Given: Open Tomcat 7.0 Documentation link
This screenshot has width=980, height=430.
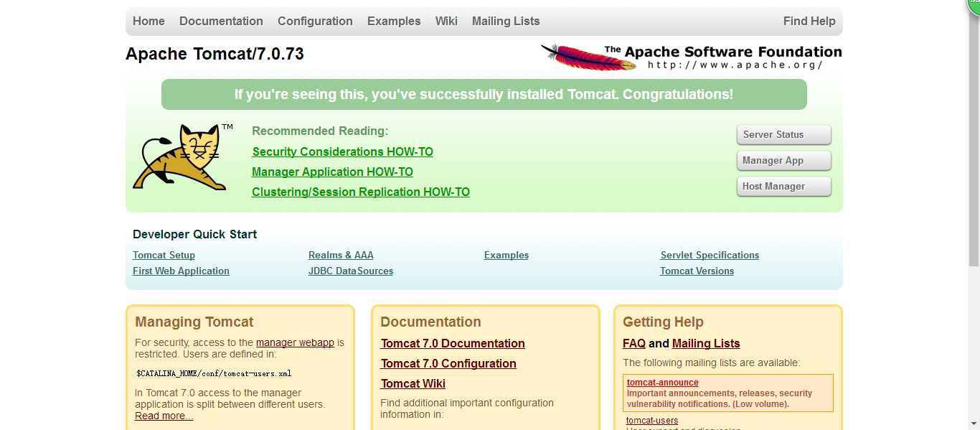Looking at the screenshot, I should point(453,343).
